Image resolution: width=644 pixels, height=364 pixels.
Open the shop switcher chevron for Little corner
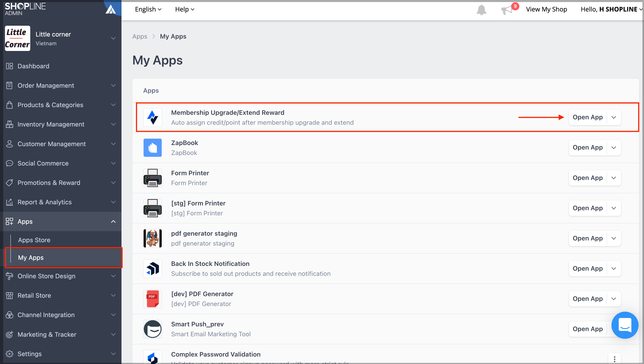[x=113, y=38]
